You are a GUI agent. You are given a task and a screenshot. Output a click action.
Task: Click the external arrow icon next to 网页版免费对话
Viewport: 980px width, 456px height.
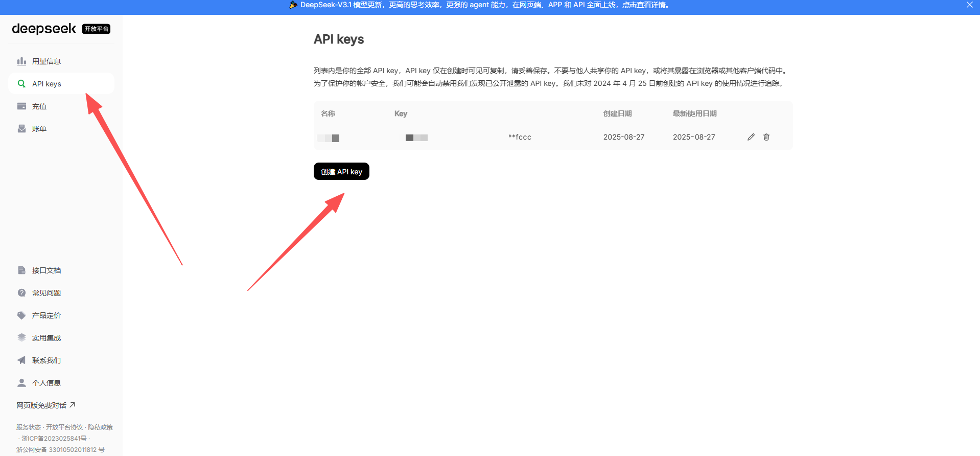pyautogui.click(x=73, y=405)
